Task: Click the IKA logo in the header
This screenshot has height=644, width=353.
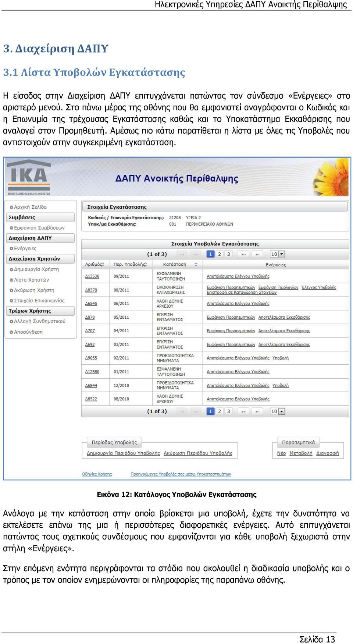Action: 29,177
